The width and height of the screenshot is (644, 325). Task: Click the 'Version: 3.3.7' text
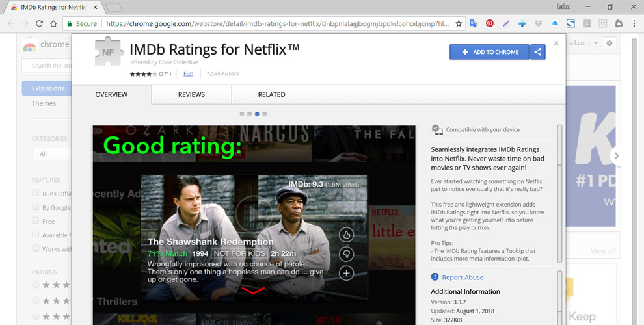coord(448,302)
